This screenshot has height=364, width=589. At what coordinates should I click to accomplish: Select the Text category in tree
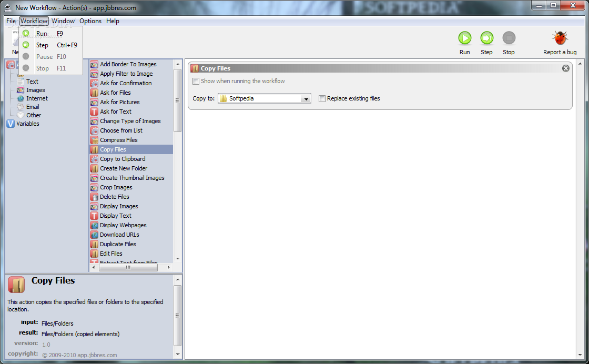coord(32,82)
